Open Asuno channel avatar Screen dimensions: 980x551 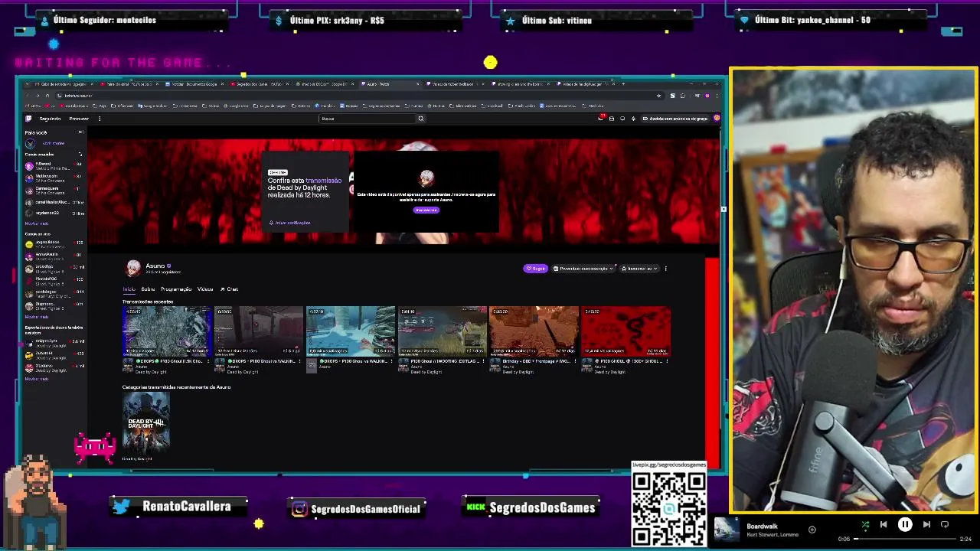133,268
